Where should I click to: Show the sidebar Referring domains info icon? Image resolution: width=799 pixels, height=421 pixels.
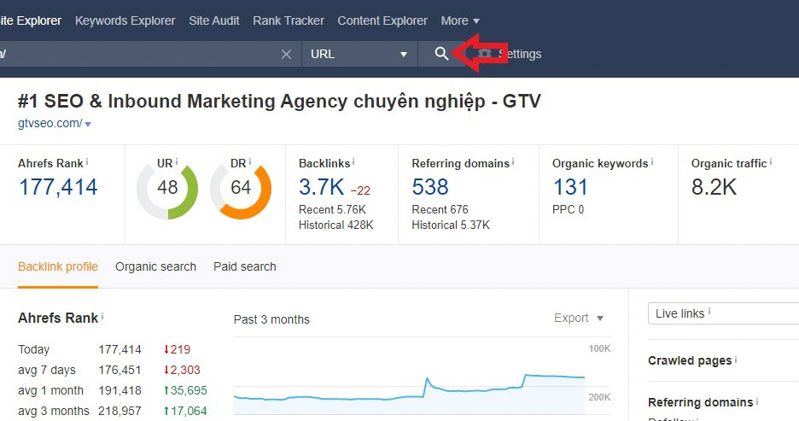(x=757, y=401)
